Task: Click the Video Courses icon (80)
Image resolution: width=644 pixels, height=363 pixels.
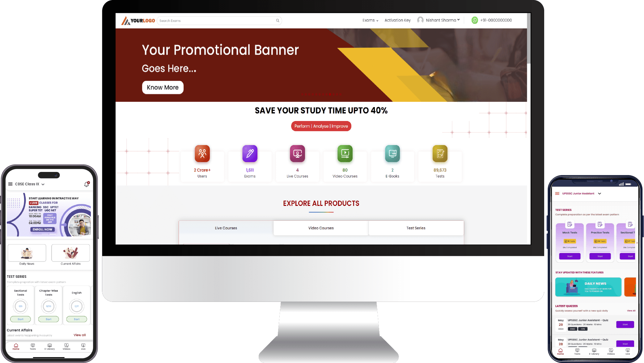Action: (345, 154)
